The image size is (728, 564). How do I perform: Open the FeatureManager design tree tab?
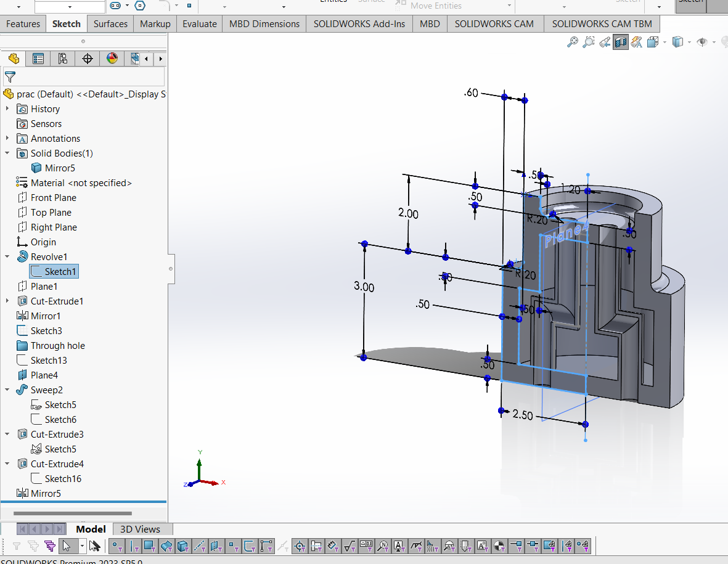point(14,59)
